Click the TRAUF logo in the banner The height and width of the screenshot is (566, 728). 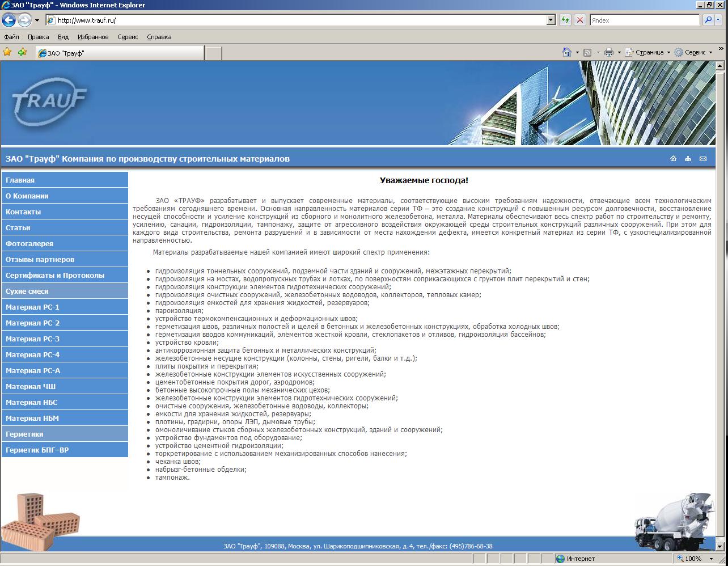pyautogui.click(x=49, y=103)
